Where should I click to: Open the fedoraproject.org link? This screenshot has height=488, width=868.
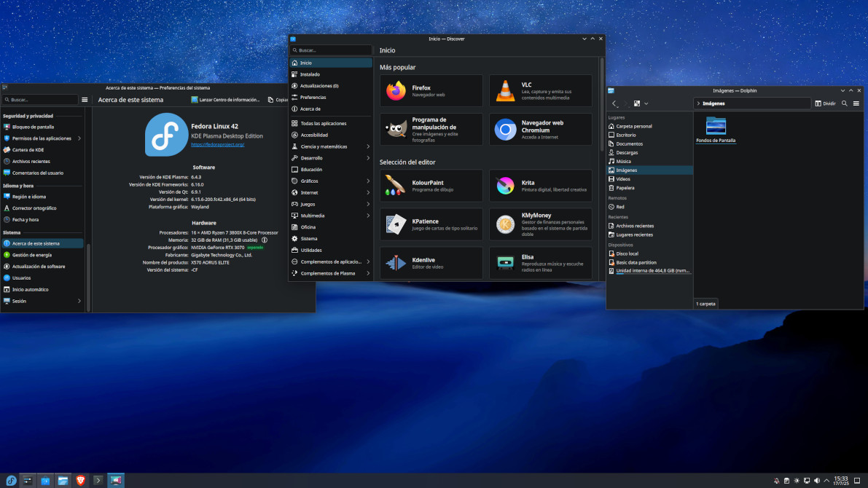pyautogui.click(x=218, y=144)
